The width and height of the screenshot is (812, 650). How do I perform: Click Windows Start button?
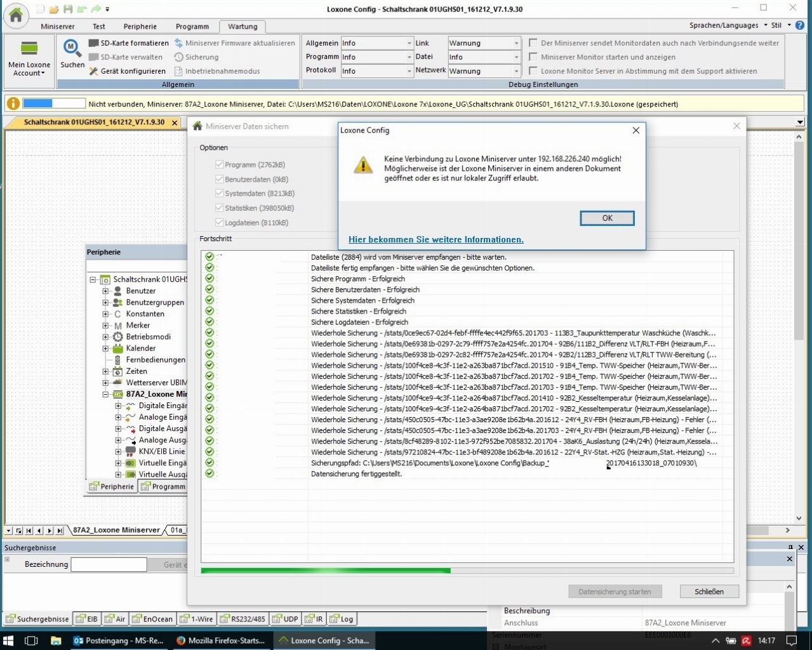[x=8, y=640]
